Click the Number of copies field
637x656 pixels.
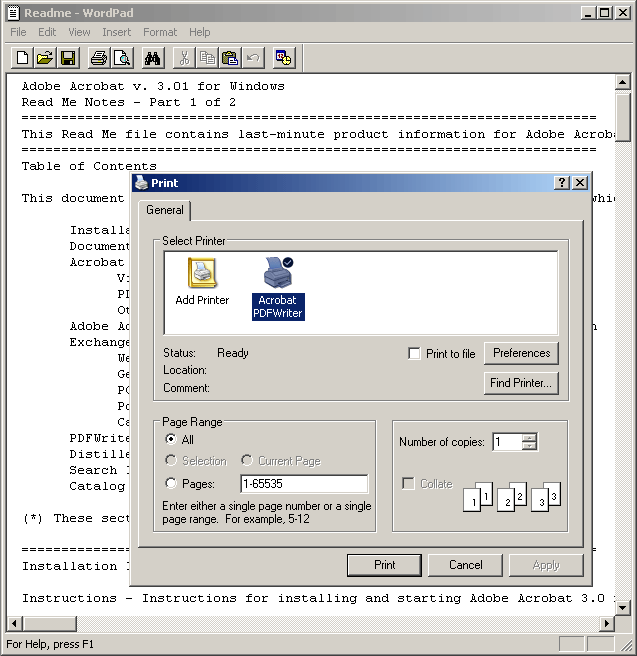[x=507, y=442]
